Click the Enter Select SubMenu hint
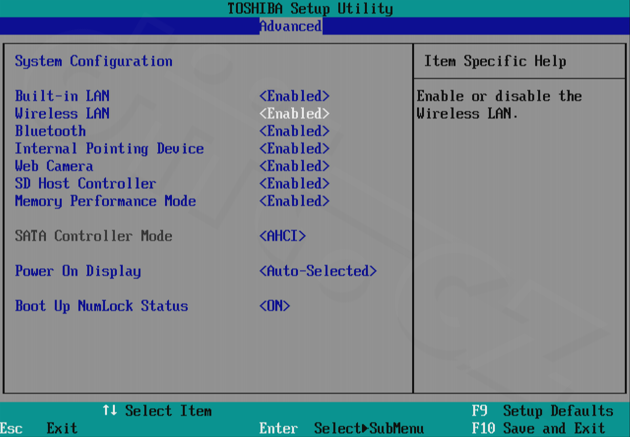 coord(342,428)
